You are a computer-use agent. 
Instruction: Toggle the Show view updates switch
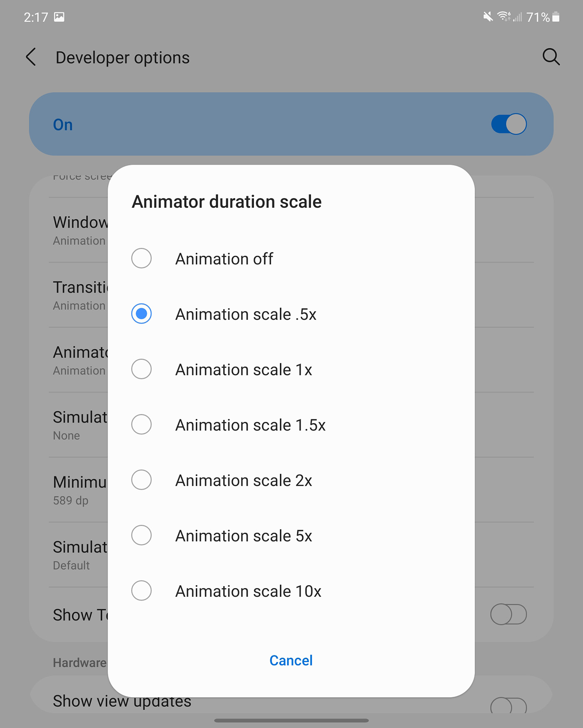pyautogui.click(x=508, y=706)
